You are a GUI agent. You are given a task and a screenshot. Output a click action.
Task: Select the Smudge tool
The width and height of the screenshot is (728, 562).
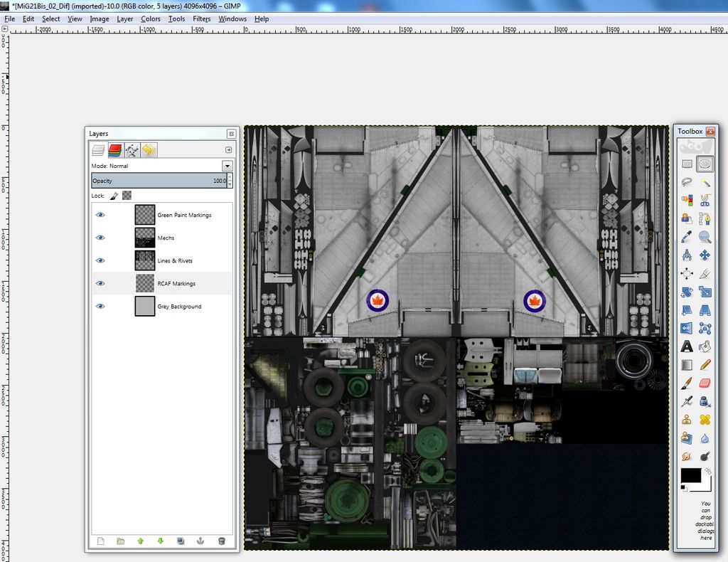pos(686,456)
